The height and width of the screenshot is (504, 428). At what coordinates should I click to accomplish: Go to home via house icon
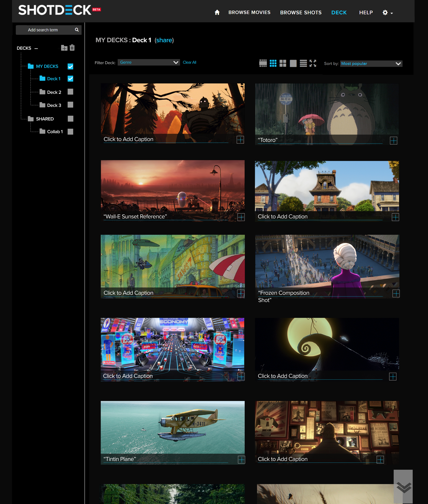coord(217,12)
